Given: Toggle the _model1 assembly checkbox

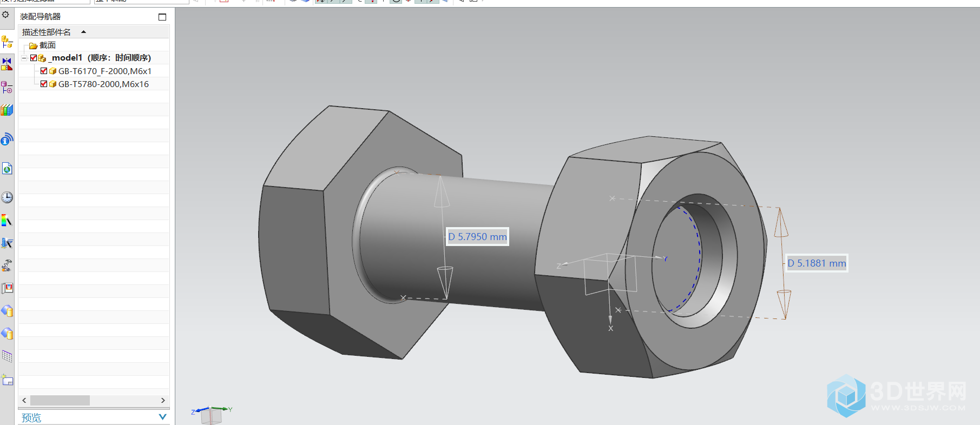Looking at the screenshot, I should (34, 58).
